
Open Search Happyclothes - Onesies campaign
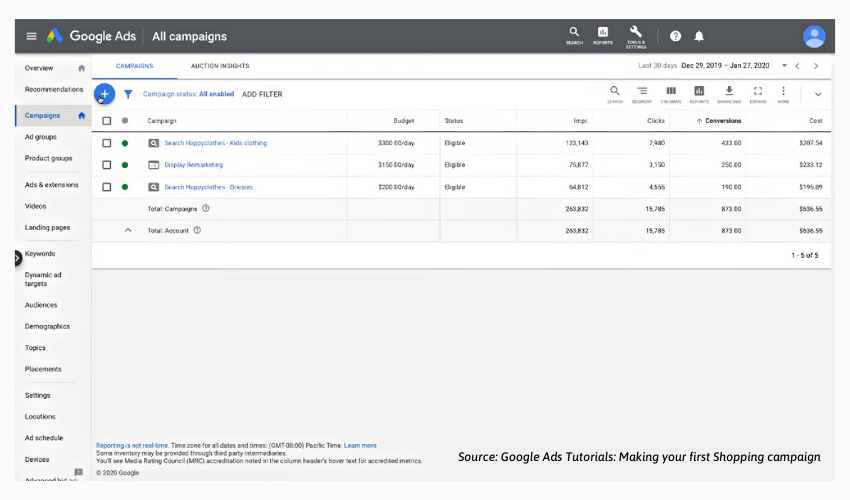[209, 187]
